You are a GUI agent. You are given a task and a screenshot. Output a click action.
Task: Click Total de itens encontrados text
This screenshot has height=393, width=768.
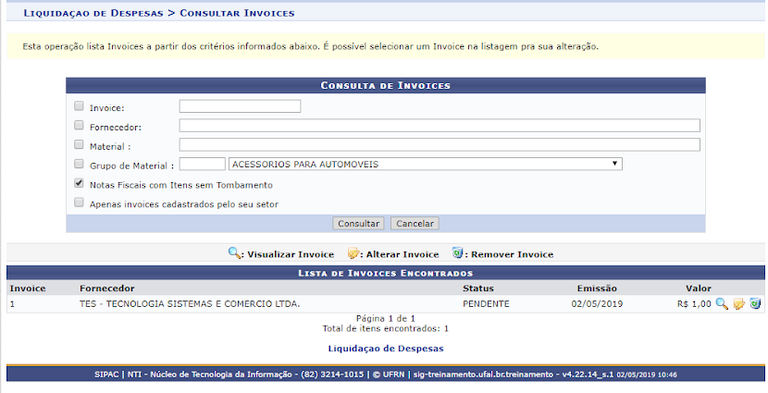coord(385,328)
